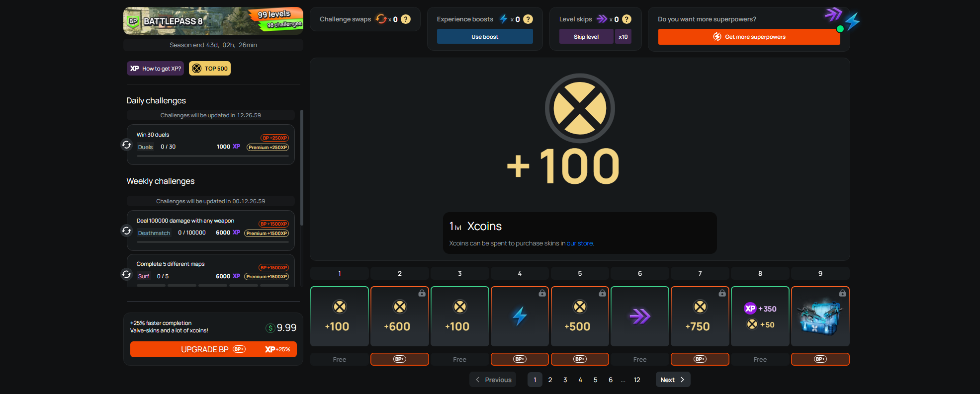Viewport: 980px width, 394px height.
Task: Click the large Xcoin reward icon
Action: pyautogui.click(x=580, y=108)
